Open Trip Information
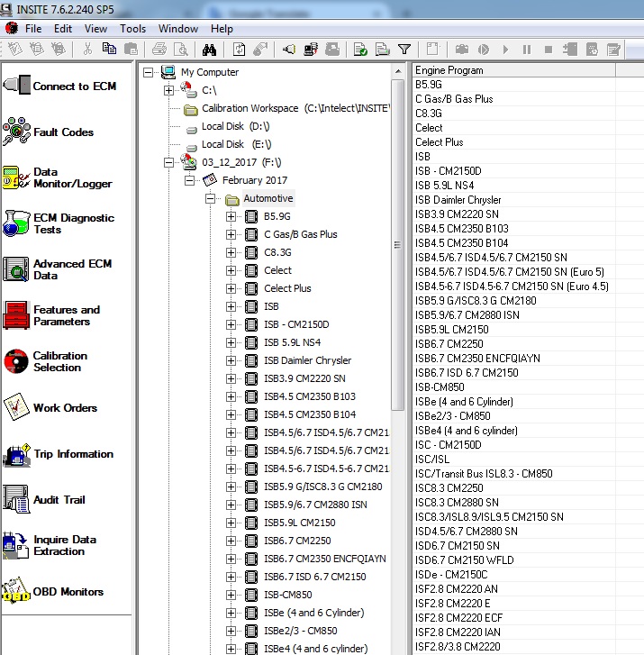This screenshot has height=655, width=644. point(58,454)
